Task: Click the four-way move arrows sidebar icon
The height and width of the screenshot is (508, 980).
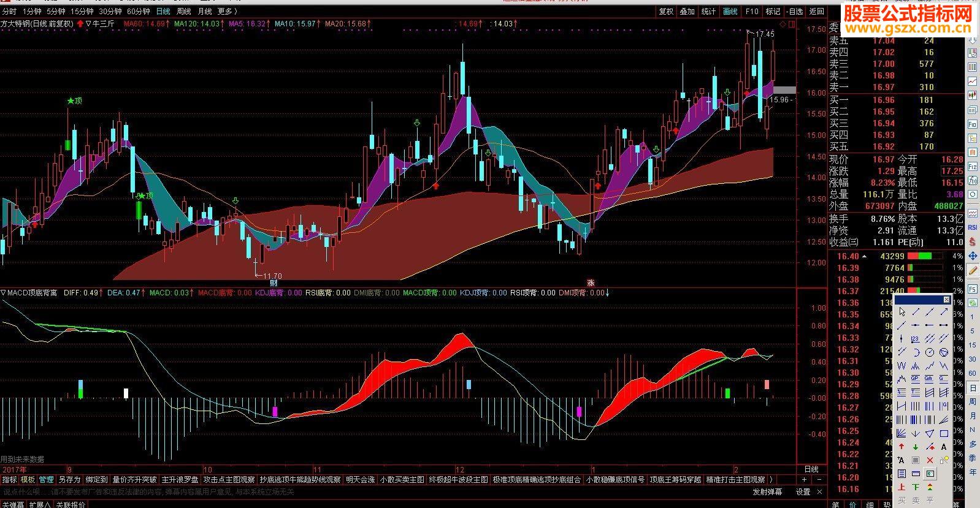Action: pyautogui.click(x=973, y=256)
